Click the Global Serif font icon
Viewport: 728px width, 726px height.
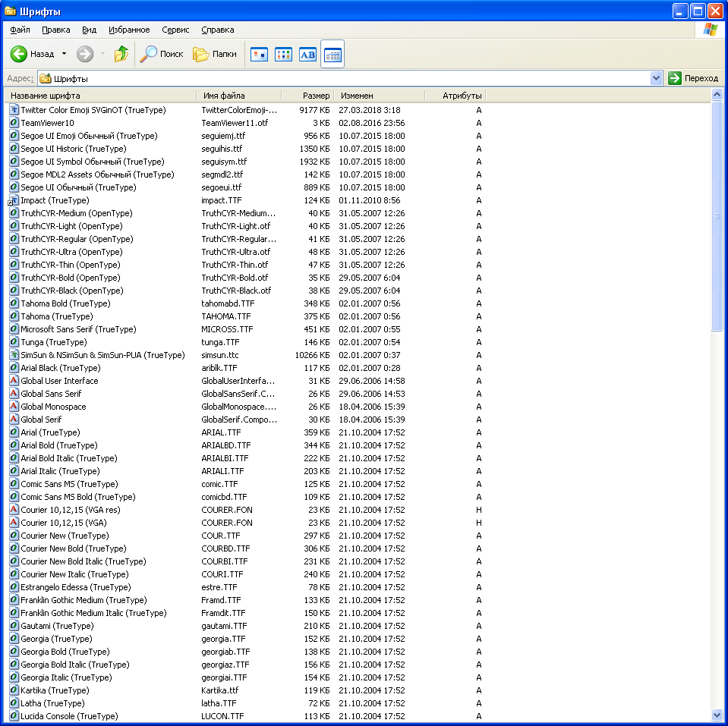click(x=14, y=420)
